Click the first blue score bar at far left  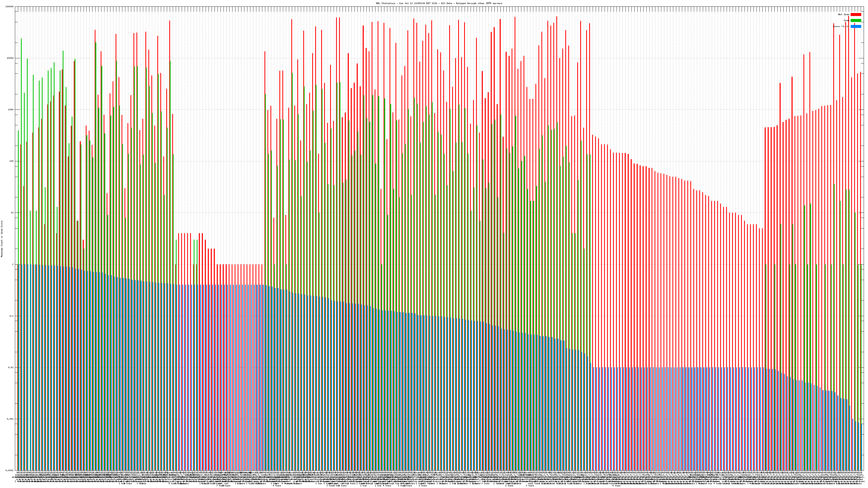[x=19, y=367]
